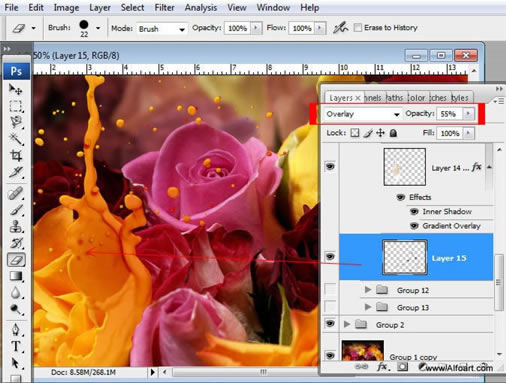Enable the Erase to History checkbox
This screenshot has width=506, height=383.
tap(358, 28)
